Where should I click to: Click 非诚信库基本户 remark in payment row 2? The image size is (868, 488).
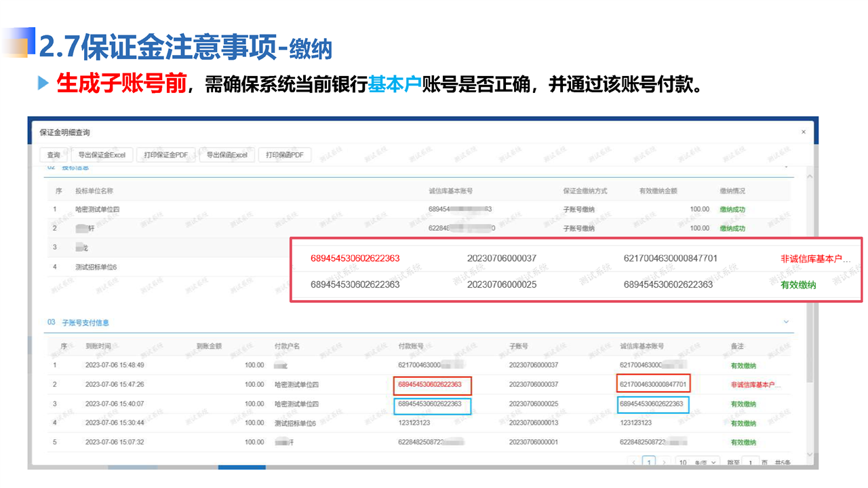[x=752, y=385]
